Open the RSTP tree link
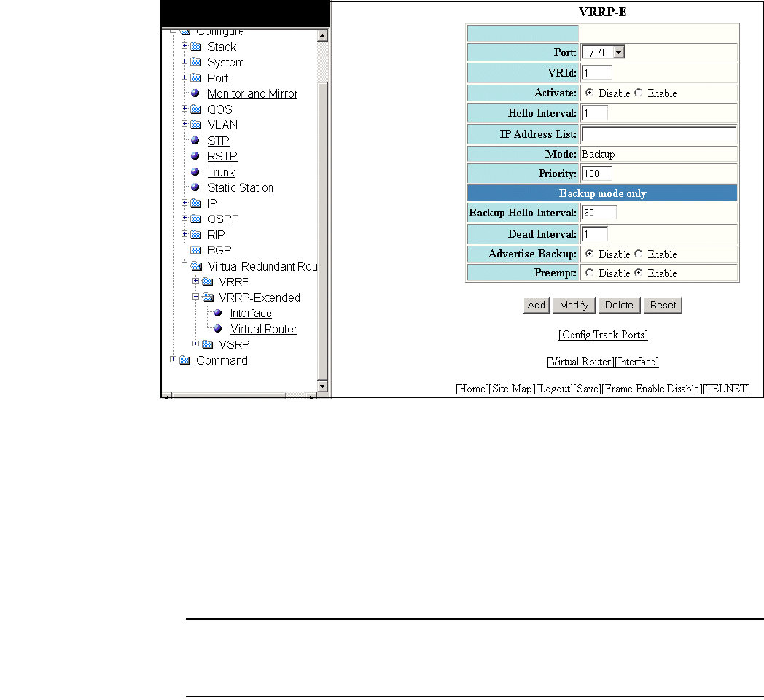 tap(222, 157)
